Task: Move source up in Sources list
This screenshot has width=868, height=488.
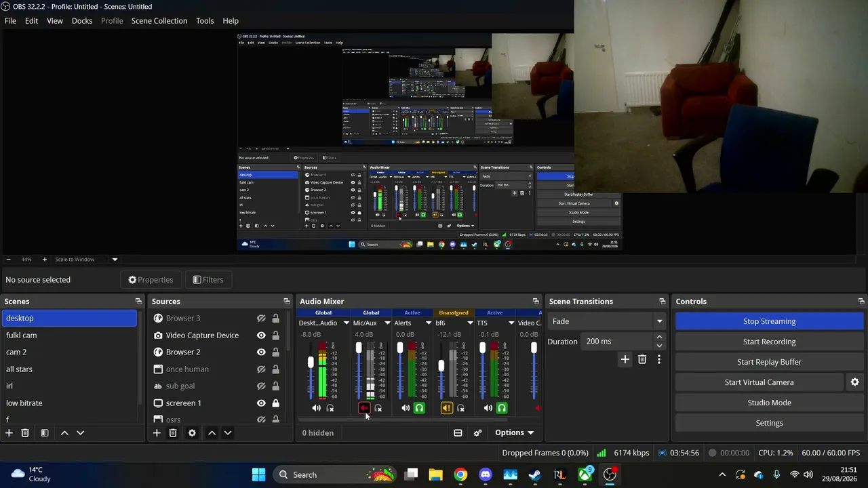Action: tap(212, 432)
